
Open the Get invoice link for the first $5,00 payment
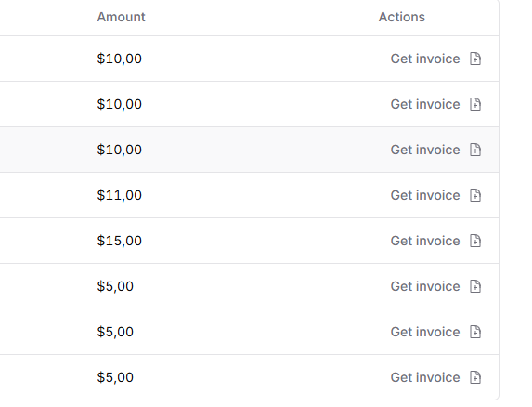(x=425, y=286)
